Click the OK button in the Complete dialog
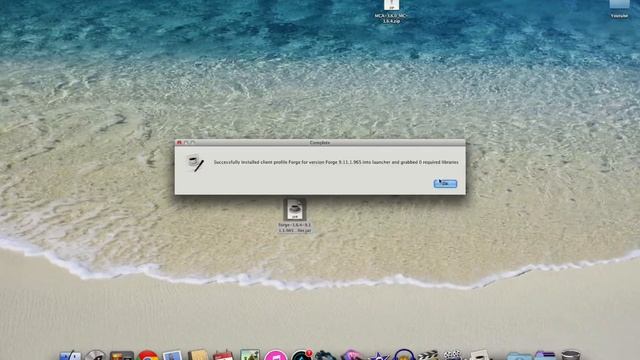The width and height of the screenshot is (640, 360). tap(445, 184)
